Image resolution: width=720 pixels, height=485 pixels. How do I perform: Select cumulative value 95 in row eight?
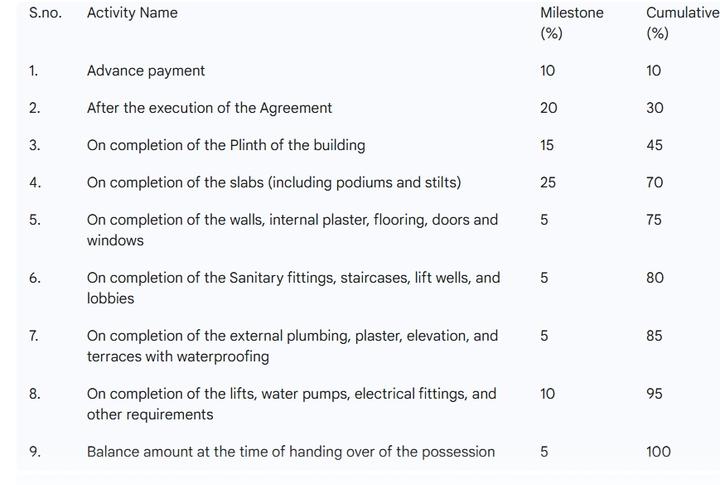click(654, 394)
